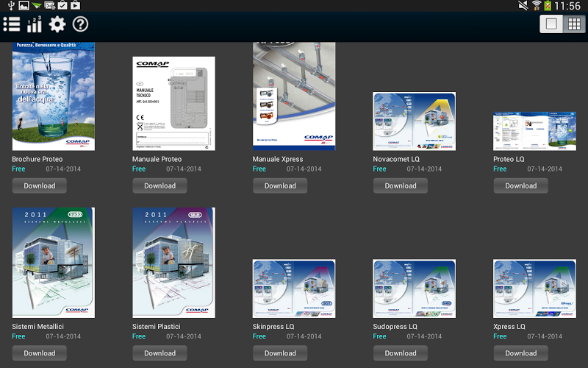Open Sudopress LQ cover thumbnail

pyautogui.click(x=415, y=289)
